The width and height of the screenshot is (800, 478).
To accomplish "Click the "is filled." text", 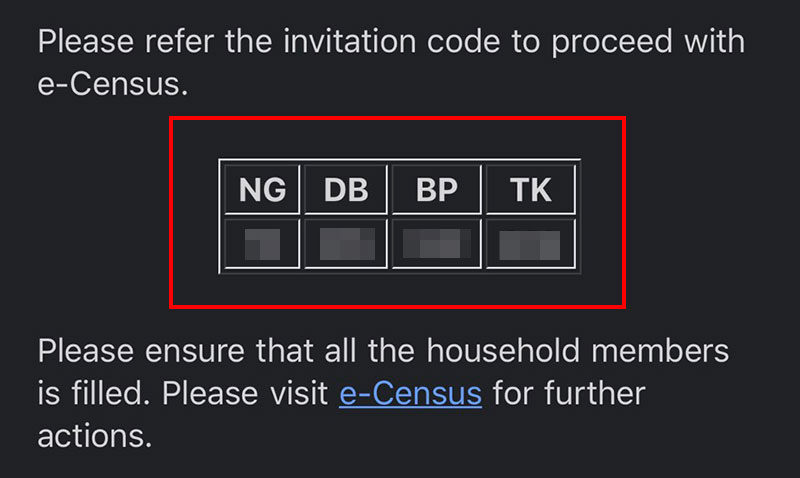I will coord(94,394).
